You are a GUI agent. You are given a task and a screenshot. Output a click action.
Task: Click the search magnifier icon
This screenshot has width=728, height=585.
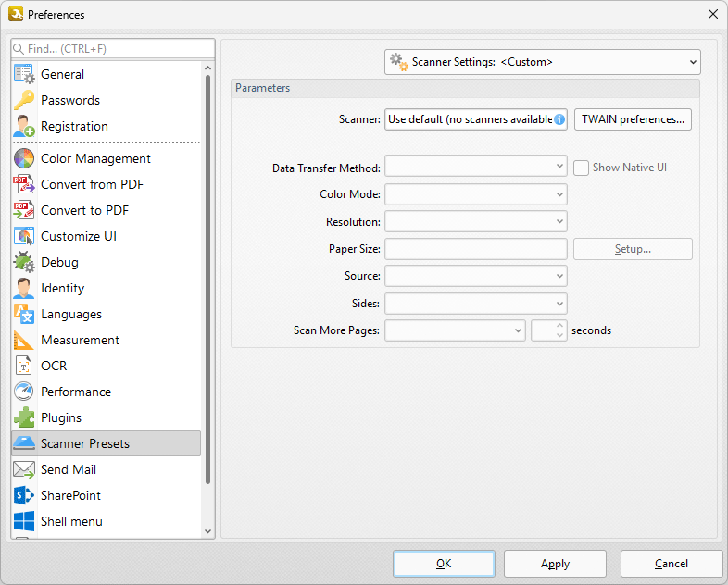point(19,49)
